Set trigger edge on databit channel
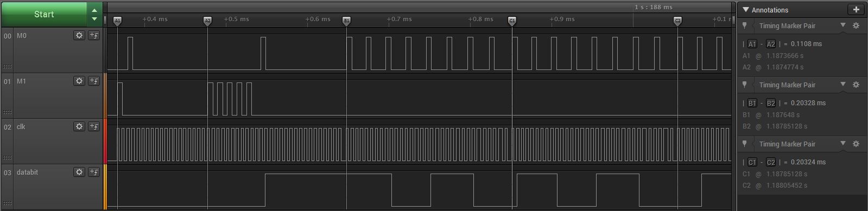This screenshot has width=868, height=211. pos(94,172)
